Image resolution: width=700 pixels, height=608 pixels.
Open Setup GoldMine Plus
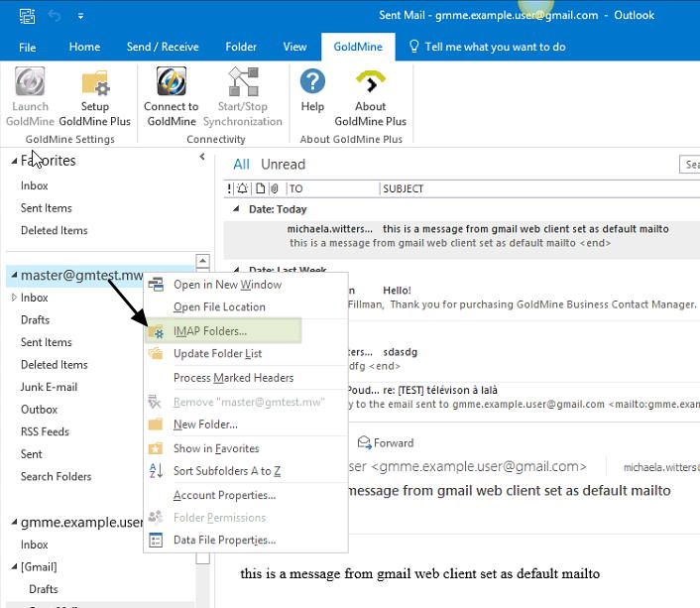94,97
